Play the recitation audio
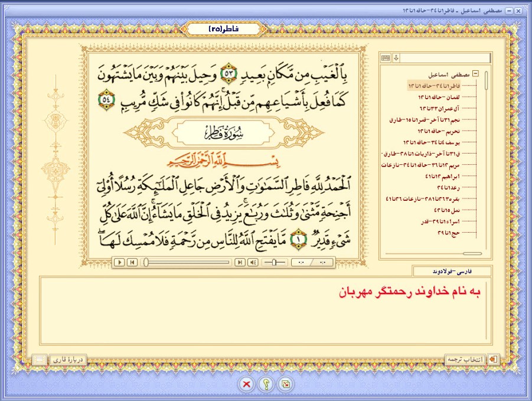This screenshot has width=532, height=401. 119,262
